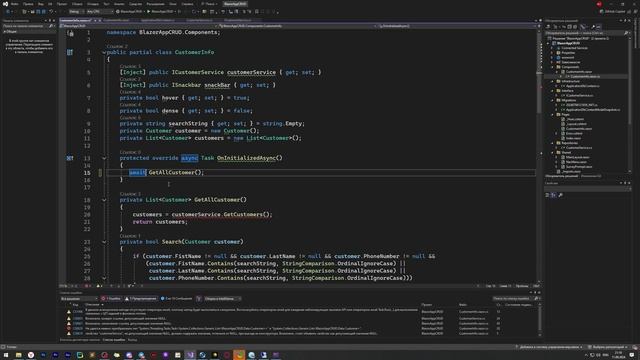Click the Alphabetical sort icon in the Properties panel

coord(553,195)
